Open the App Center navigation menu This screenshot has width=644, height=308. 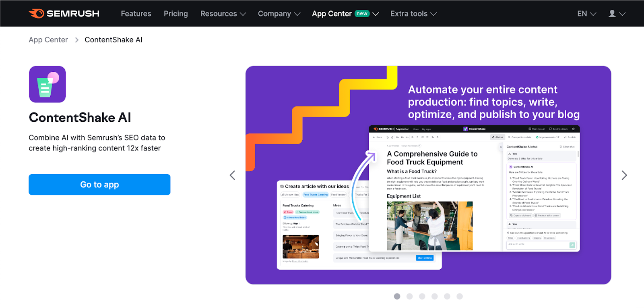345,14
